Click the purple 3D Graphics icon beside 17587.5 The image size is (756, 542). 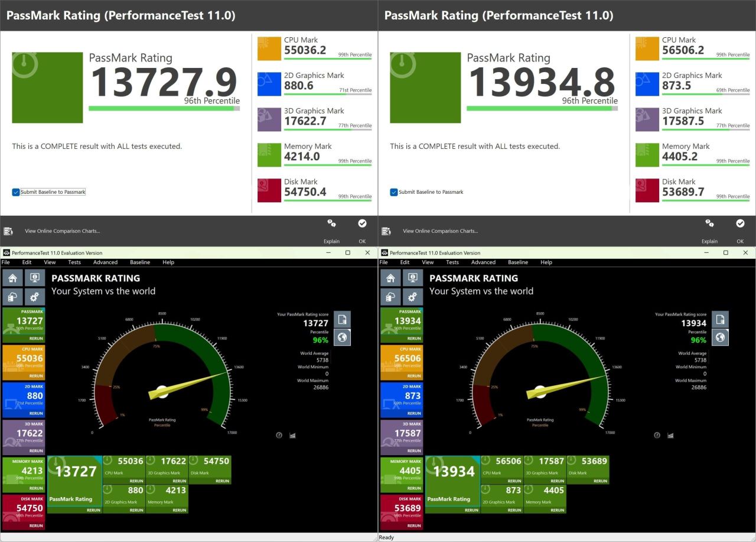(x=647, y=119)
